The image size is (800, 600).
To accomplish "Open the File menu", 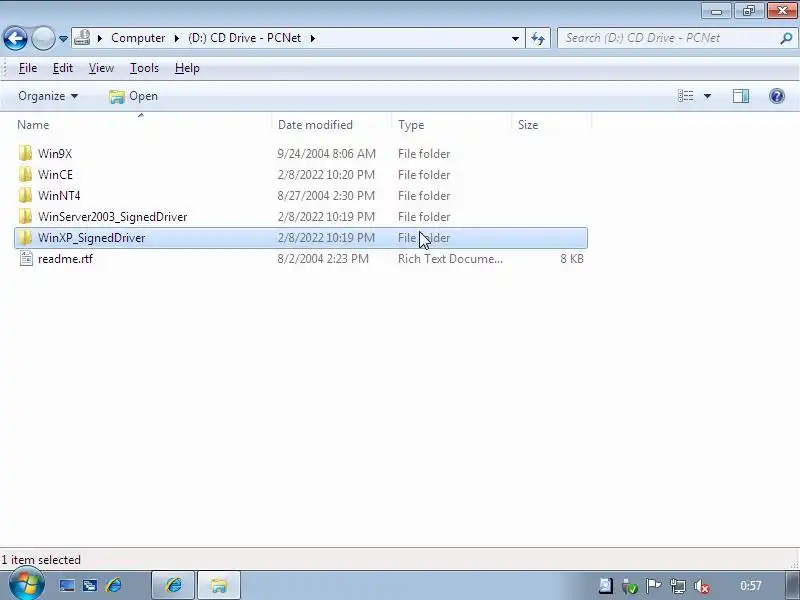I will (28, 68).
